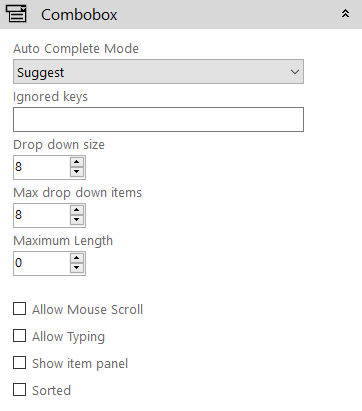This screenshot has height=411, width=362.
Task: Open the Auto Complete Mode dropdown
Action: pos(158,72)
